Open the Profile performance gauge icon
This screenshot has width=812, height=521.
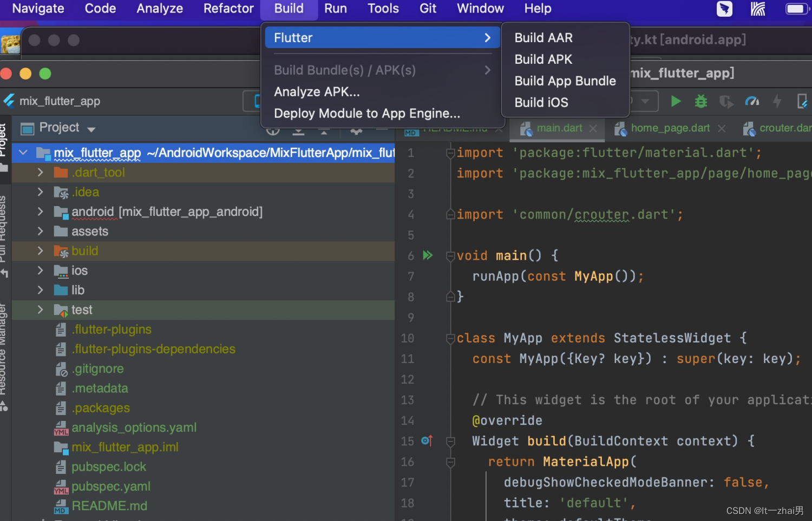(x=752, y=101)
